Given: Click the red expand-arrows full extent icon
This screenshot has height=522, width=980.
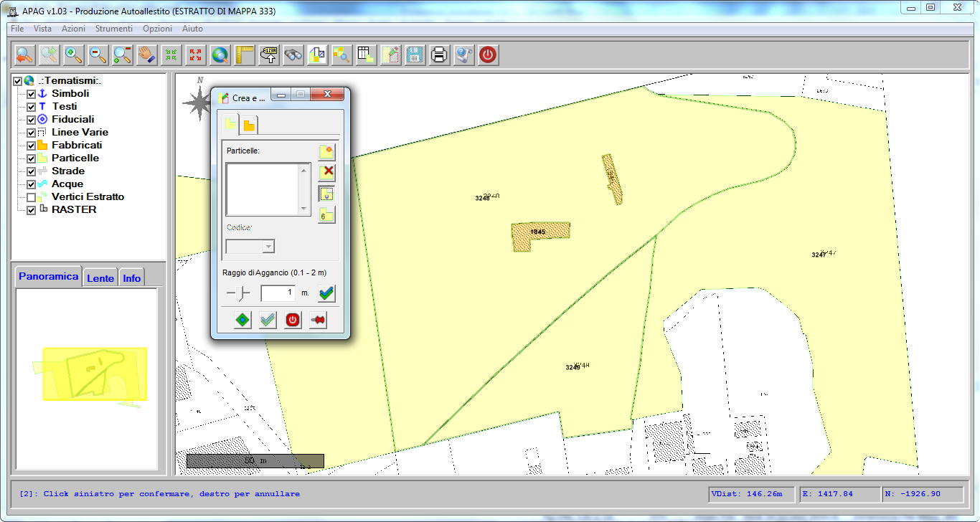Looking at the screenshot, I should click(x=196, y=54).
